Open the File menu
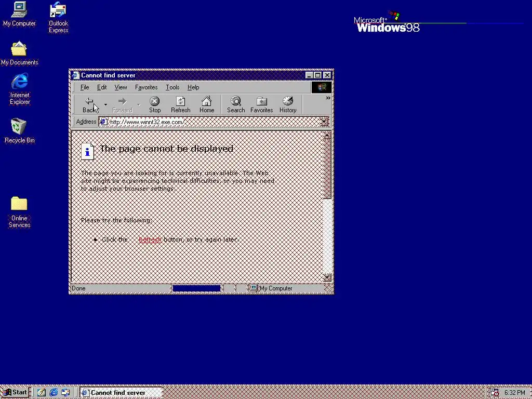Image resolution: width=532 pixels, height=399 pixels. [85, 87]
